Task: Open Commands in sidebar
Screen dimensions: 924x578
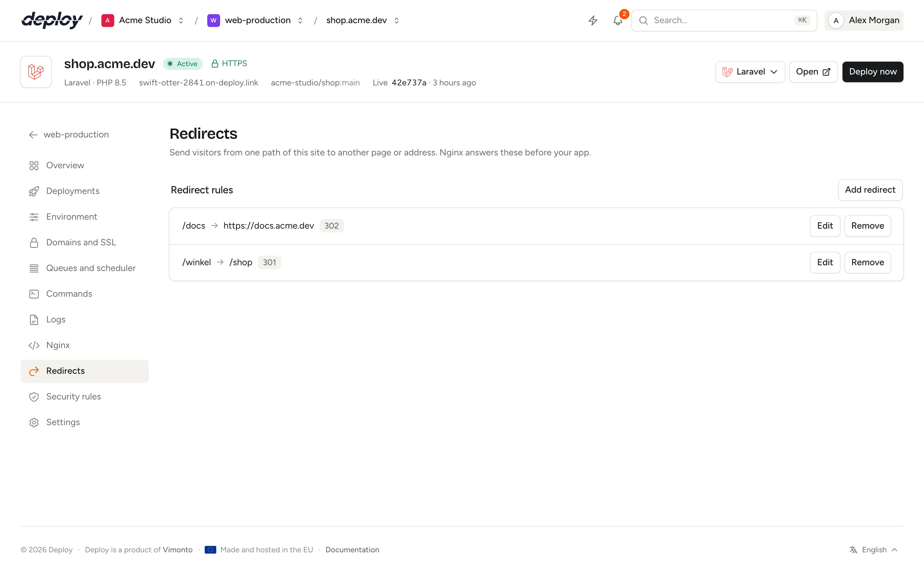Action: [85, 294]
